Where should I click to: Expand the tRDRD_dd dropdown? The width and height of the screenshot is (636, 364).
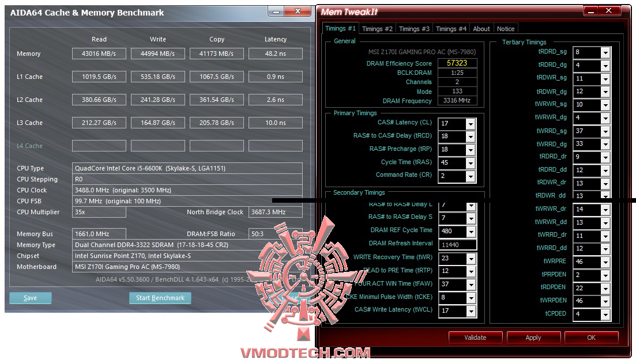click(605, 170)
